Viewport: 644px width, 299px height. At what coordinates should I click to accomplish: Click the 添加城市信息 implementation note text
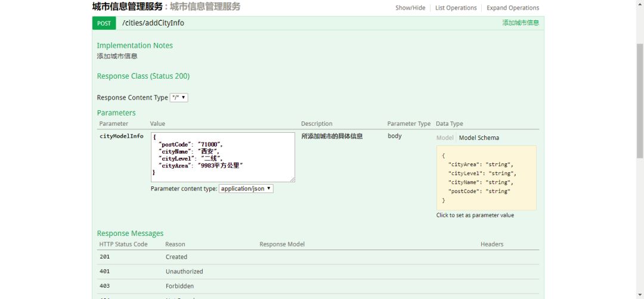[117, 56]
